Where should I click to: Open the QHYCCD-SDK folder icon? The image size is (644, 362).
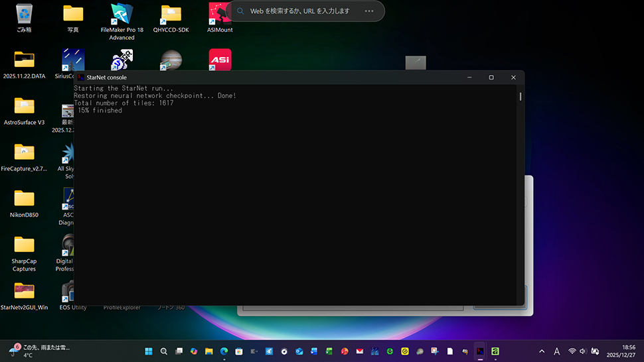(x=171, y=14)
